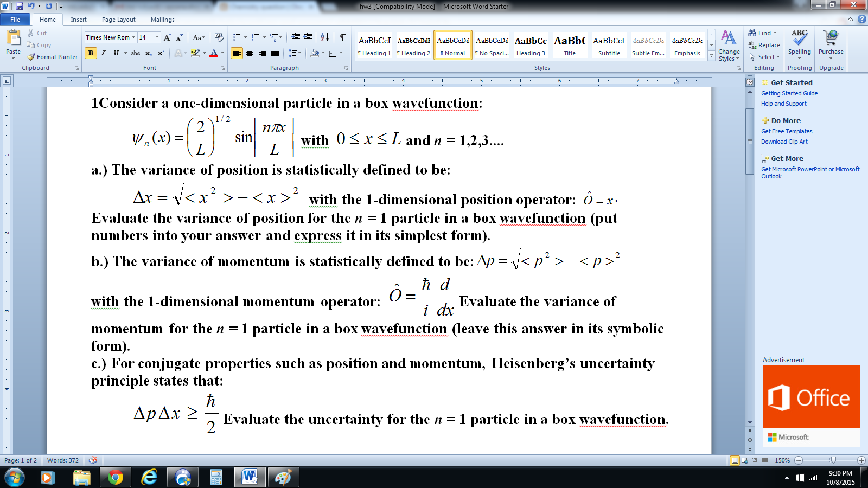
Task: Click the Format Painter tool
Action: click(53, 57)
